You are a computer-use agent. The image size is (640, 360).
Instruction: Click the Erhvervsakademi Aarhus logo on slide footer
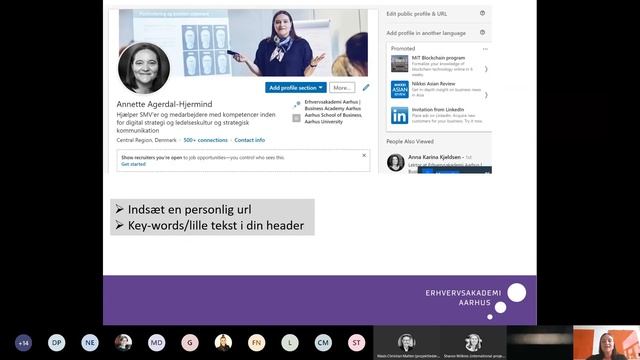(476, 301)
